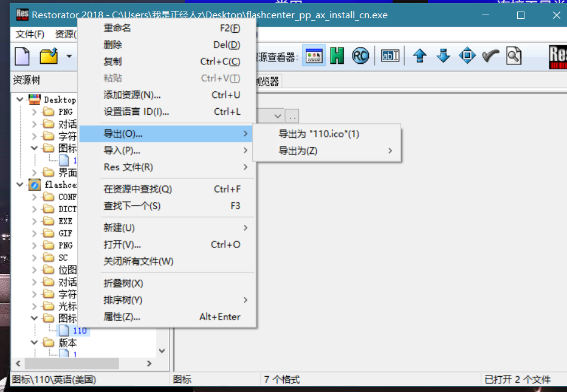Open the 导入(P)... submenu

167,151
